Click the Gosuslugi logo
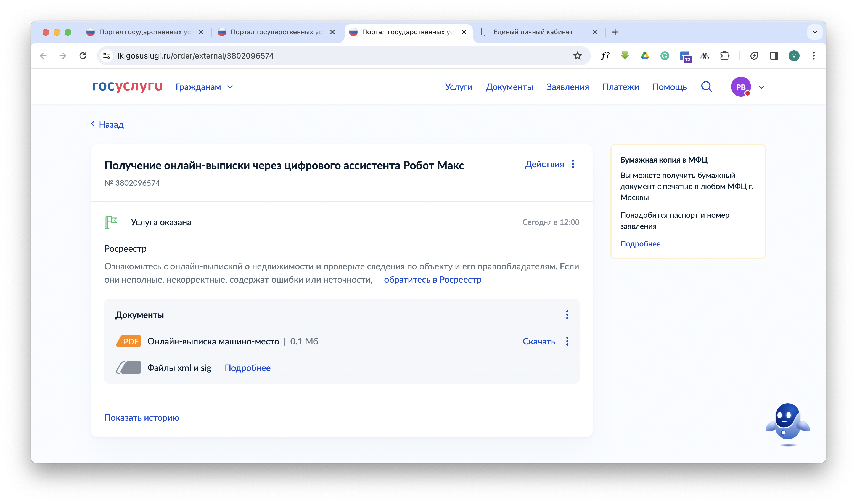This screenshot has height=504, width=857. [127, 86]
